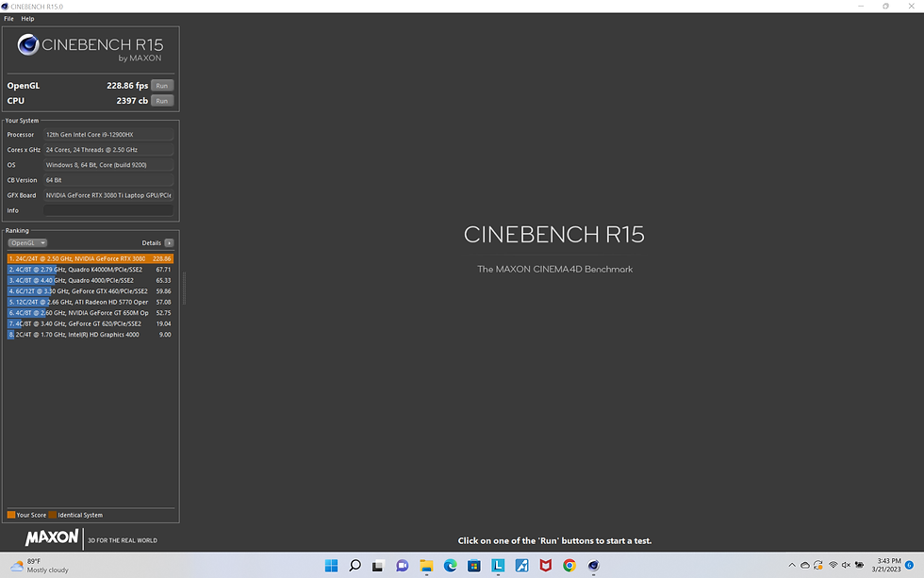Open the blue L app on taskbar
The width and height of the screenshot is (924, 578).
tap(498, 566)
